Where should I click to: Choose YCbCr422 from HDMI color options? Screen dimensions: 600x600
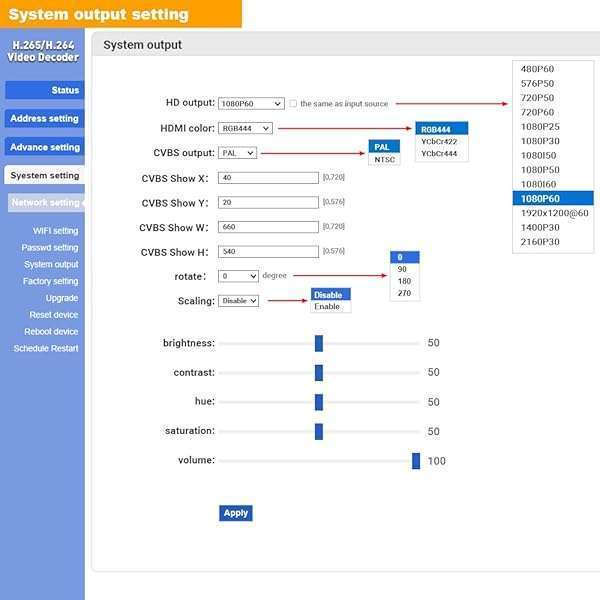point(439,141)
